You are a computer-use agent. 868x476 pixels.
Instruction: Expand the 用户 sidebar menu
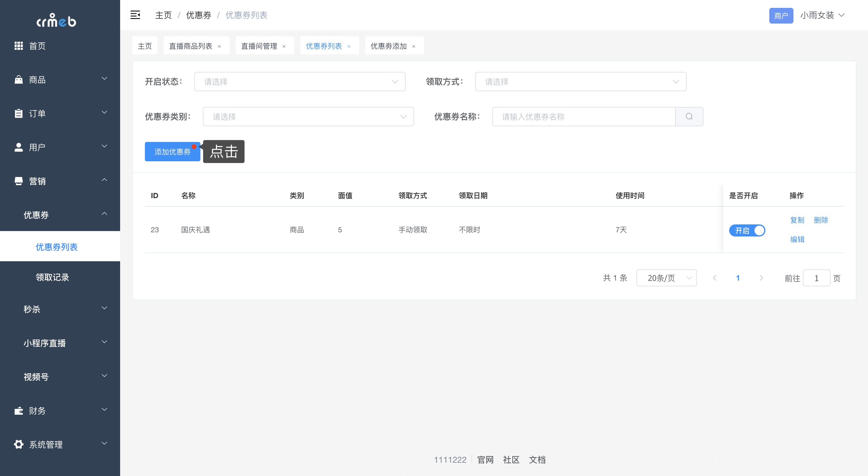click(60, 147)
